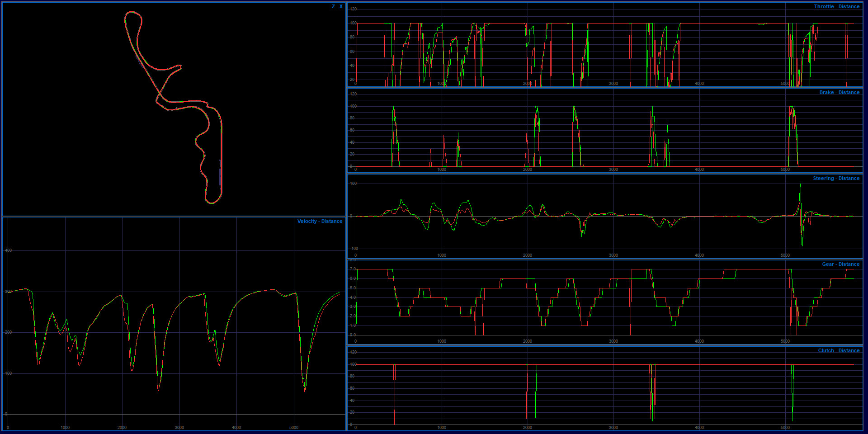
Task: Click the 2000 distance label in throttle chart
Action: pyautogui.click(x=528, y=84)
